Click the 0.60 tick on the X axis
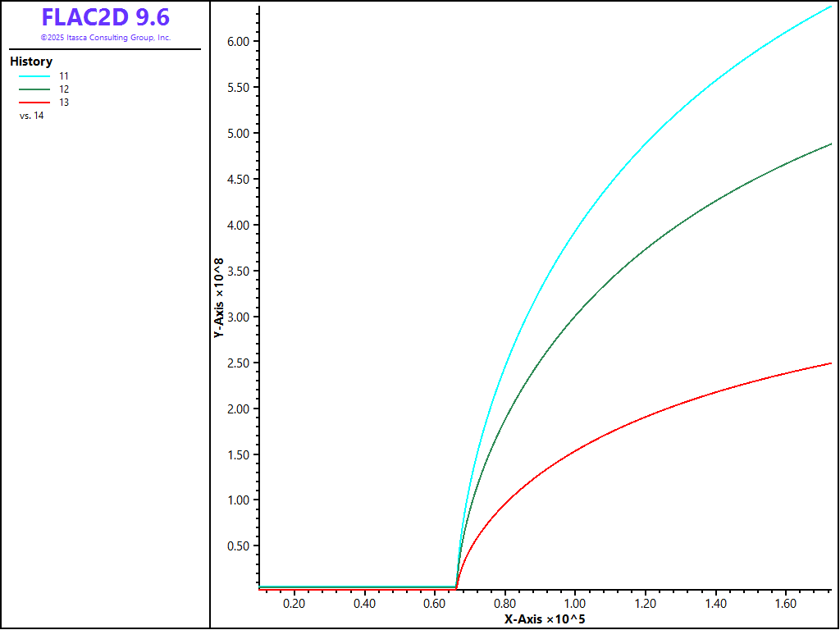The image size is (840, 630). coord(434,604)
